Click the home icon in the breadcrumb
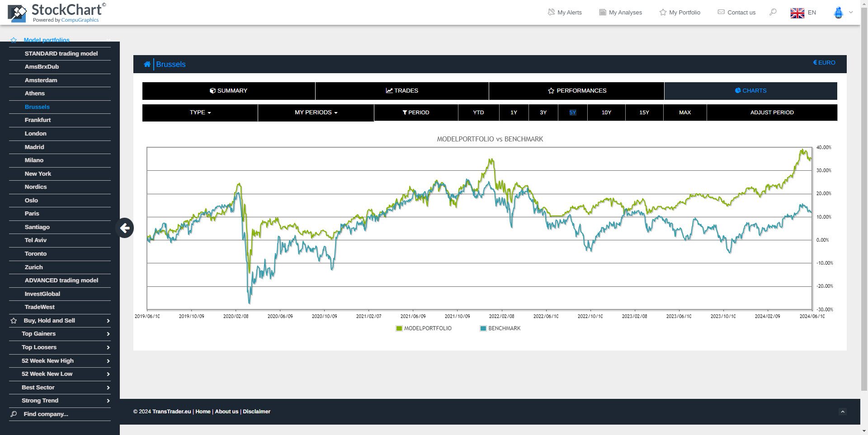Image resolution: width=868 pixels, height=435 pixels. [x=147, y=64]
